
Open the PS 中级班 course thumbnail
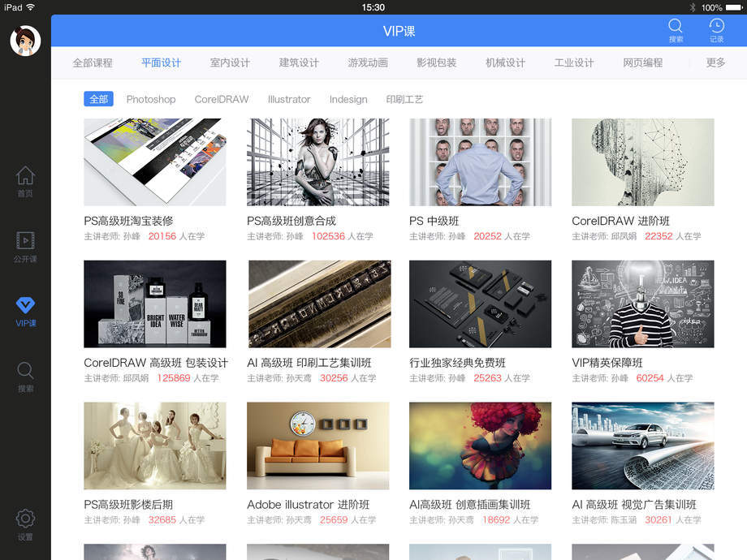coord(480,162)
